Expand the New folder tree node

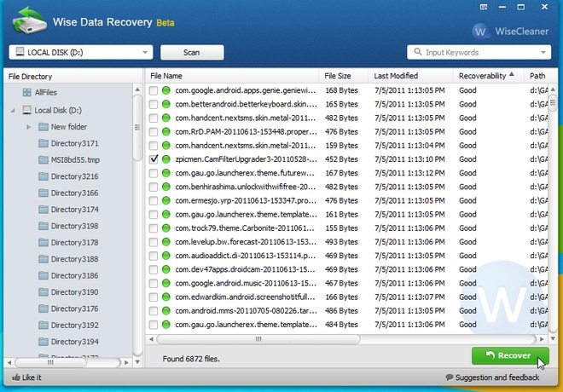29,127
